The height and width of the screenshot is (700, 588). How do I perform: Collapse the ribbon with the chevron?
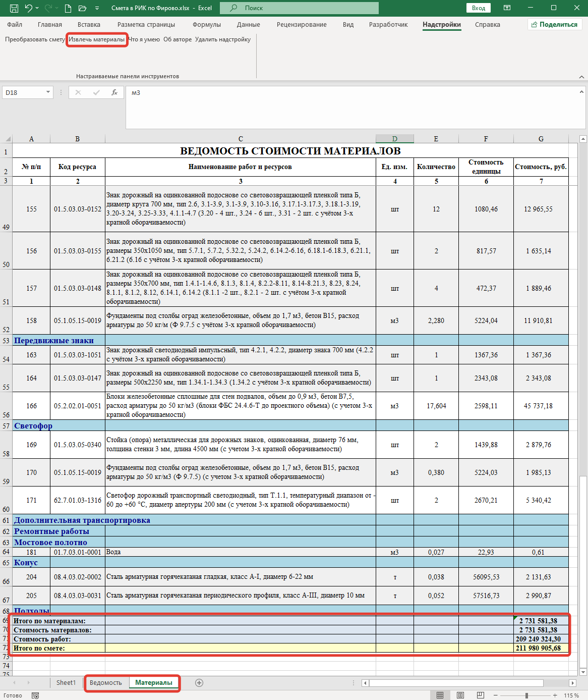(581, 77)
